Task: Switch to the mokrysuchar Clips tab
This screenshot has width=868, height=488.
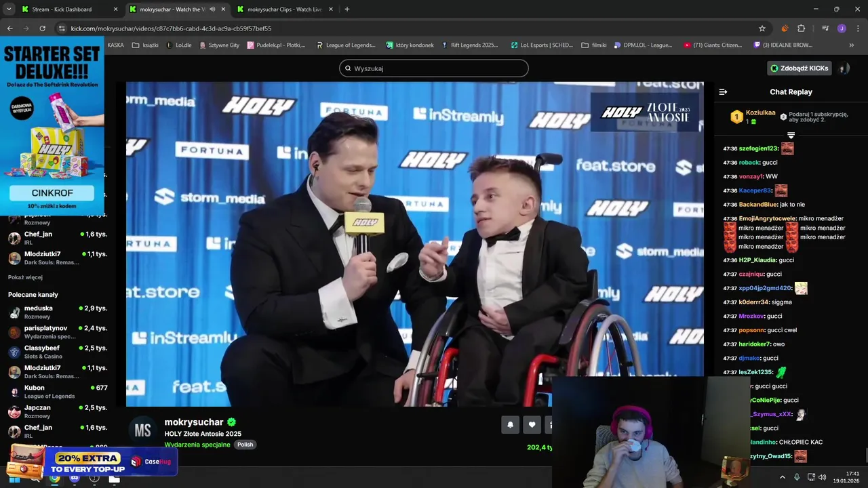Action: pos(285,9)
